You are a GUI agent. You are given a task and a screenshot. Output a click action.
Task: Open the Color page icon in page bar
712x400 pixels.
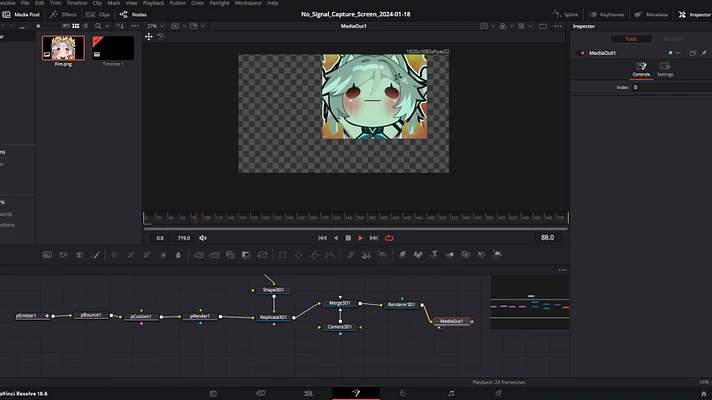point(403,393)
